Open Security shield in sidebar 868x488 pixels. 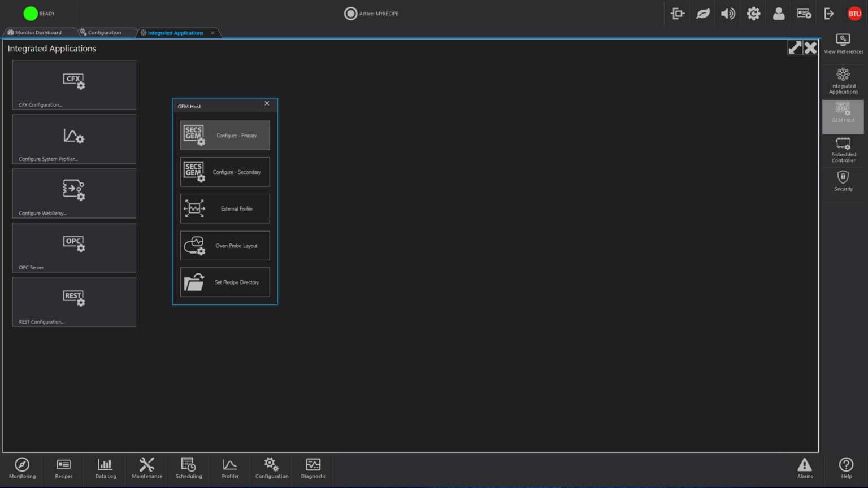pyautogui.click(x=843, y=181)
